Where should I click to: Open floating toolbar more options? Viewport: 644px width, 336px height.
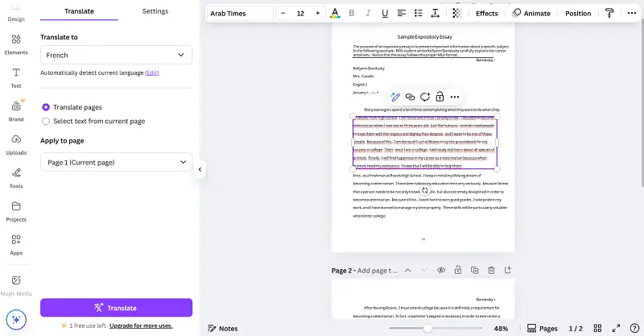[x=454, y=97]
